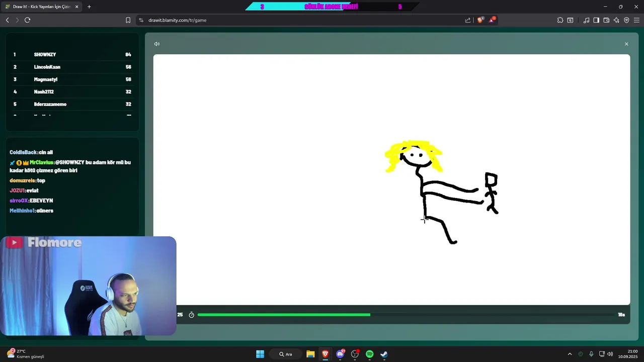The image size is (644, 362).
Task: Click MrClavius username in chat
Action: point(41,162)
